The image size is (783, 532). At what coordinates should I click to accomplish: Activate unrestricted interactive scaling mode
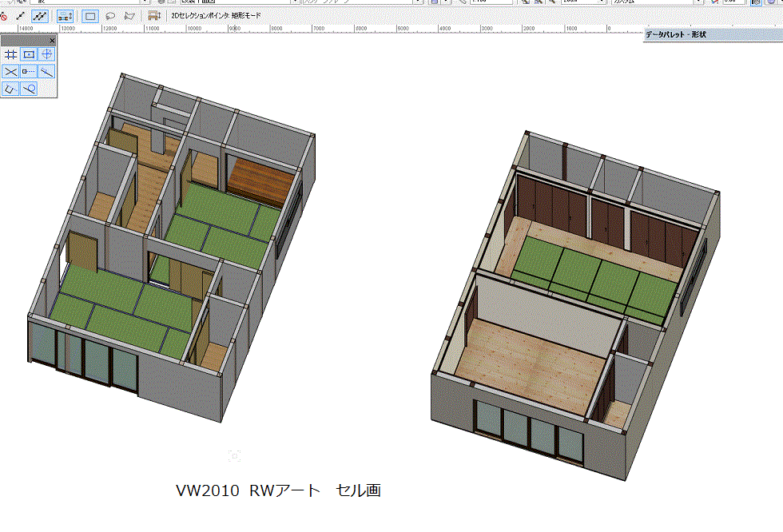click(40, 15)
